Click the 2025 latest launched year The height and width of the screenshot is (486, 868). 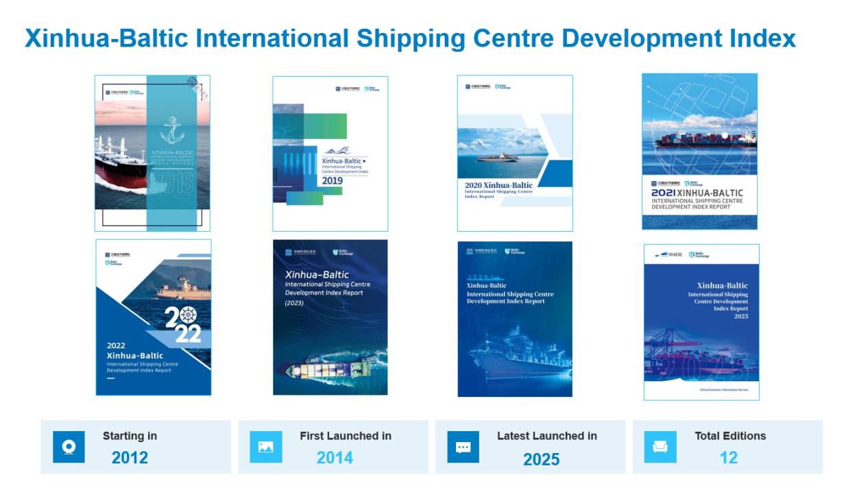point(541,459)
